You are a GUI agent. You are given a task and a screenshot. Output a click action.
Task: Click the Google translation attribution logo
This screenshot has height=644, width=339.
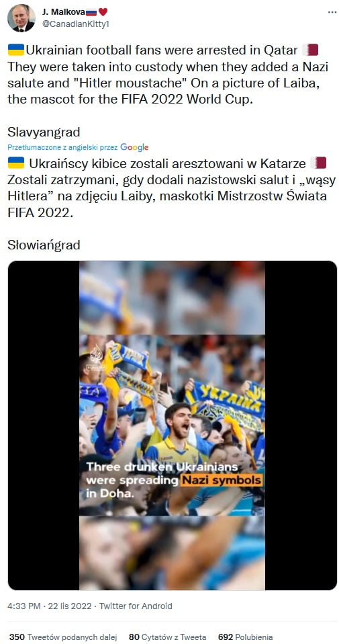[x=134, y=147]
